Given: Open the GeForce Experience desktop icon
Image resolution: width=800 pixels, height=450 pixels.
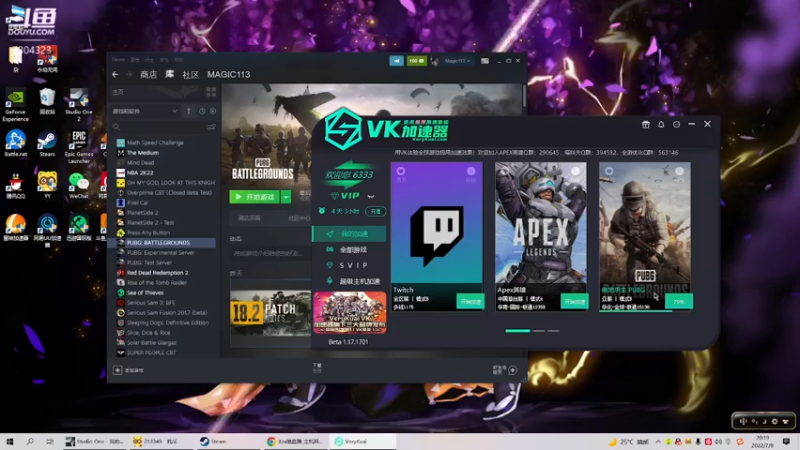Looking at the screenshot, I should pos(15,105).
